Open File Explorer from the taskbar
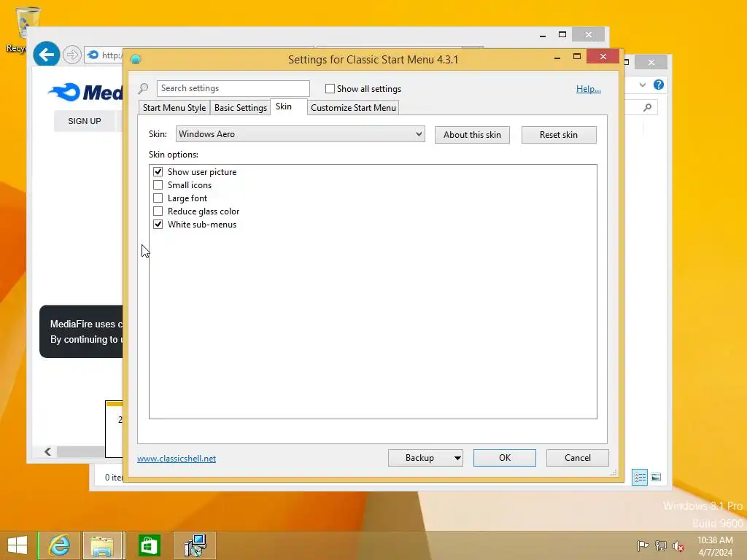 (104, 545)
